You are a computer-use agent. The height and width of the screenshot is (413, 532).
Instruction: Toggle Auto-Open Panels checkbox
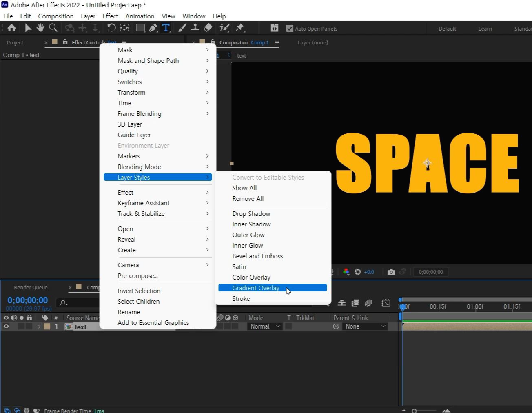tap(290, 28)
